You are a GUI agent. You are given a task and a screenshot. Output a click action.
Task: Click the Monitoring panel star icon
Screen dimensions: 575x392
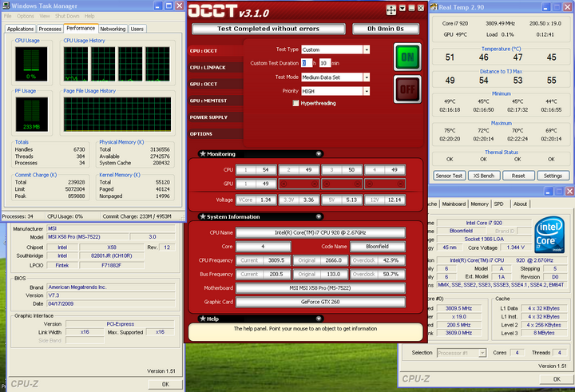click(x=202, y=153)
